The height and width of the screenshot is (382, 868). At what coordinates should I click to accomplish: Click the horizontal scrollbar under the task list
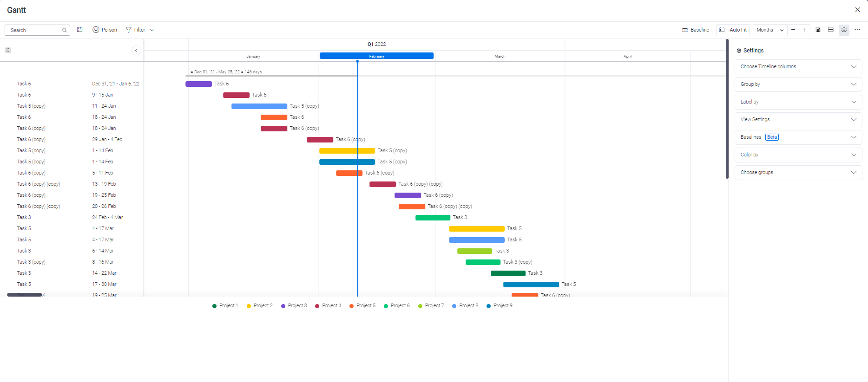[25, 295]
